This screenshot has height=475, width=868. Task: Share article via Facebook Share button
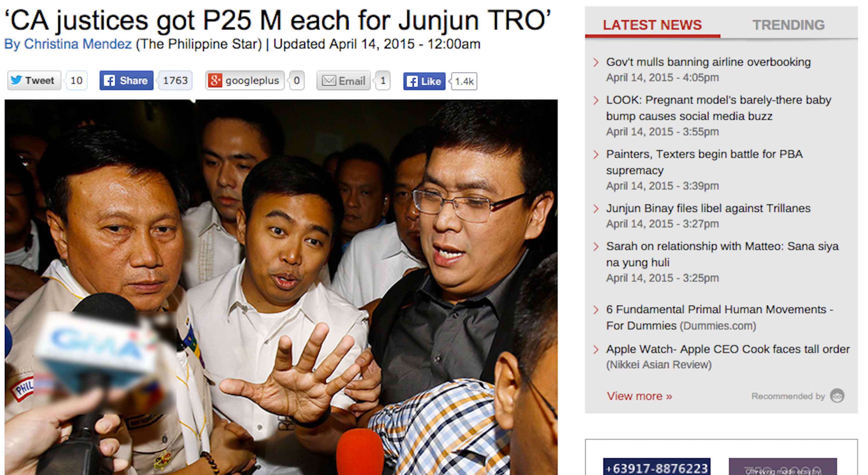[126, 80]
